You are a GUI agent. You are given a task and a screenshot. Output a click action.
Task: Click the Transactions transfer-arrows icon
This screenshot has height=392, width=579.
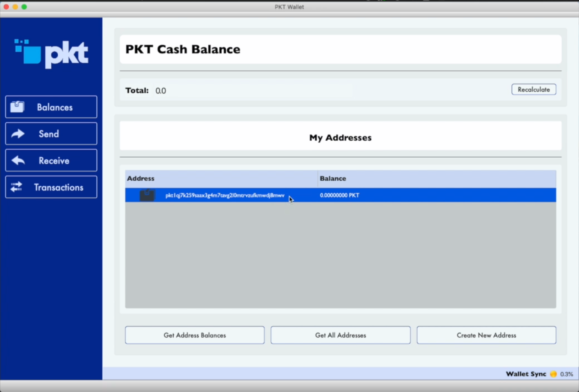click(17, 187)
